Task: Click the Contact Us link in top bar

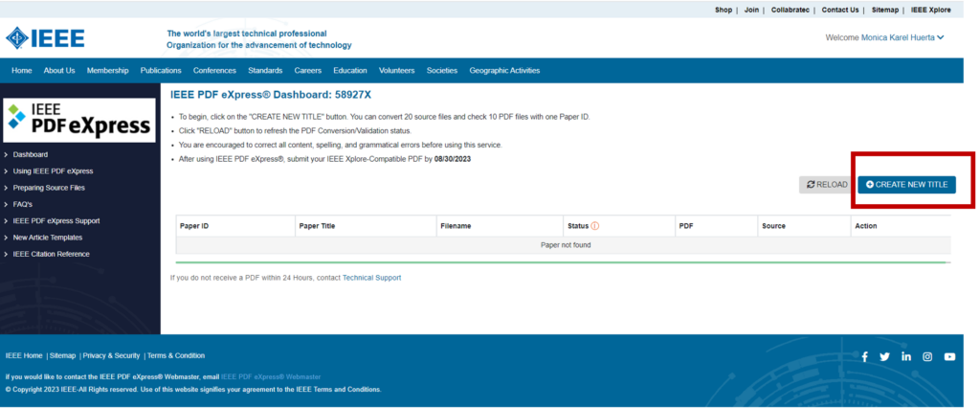Action: coord(840,10)
